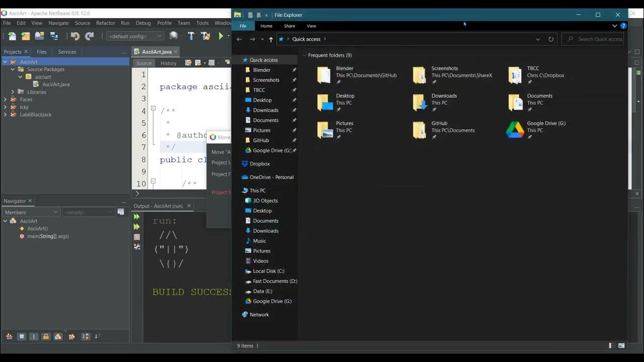The image size is (644, 362).
Task: Click green Run Project play icon
Action: 221,36
